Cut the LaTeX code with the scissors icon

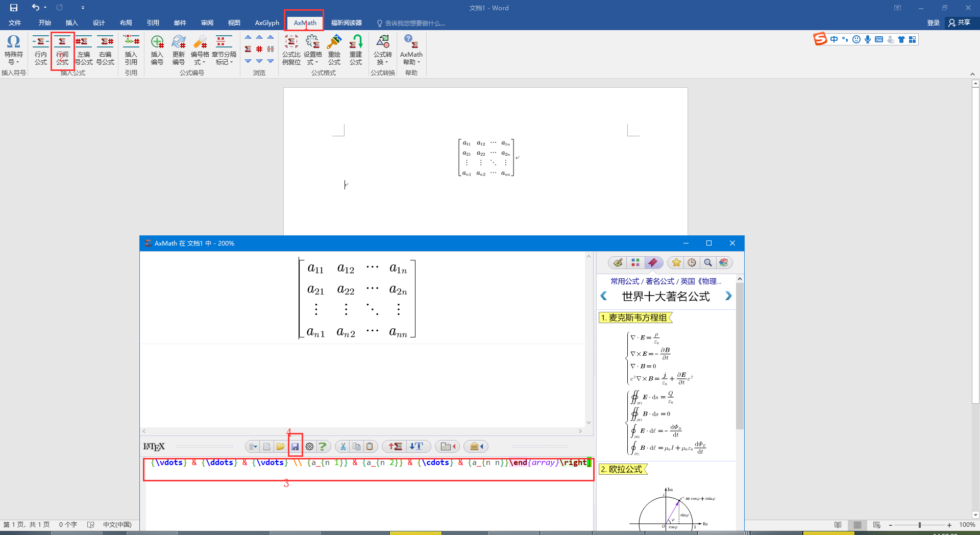[342, 446]
